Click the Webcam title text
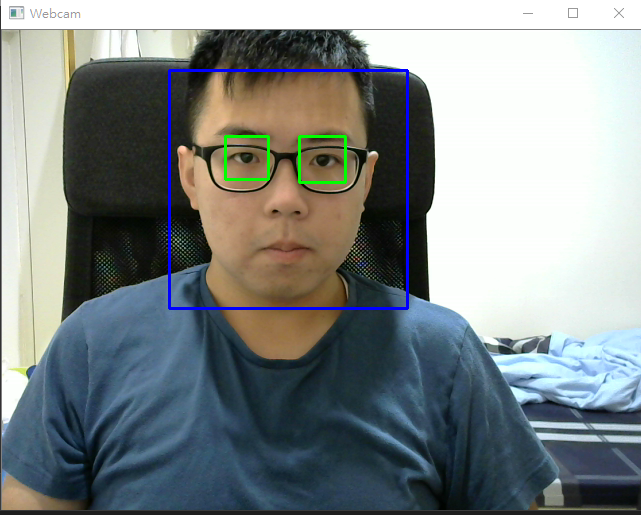This screenshot has width=641, height=515. tap(55, 14)
